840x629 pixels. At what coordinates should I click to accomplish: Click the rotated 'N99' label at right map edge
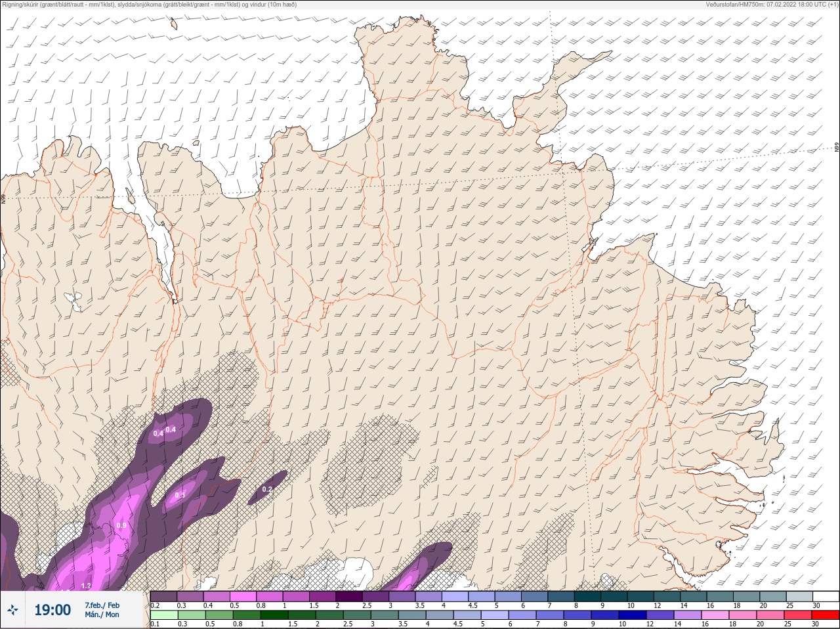(837, 147)
